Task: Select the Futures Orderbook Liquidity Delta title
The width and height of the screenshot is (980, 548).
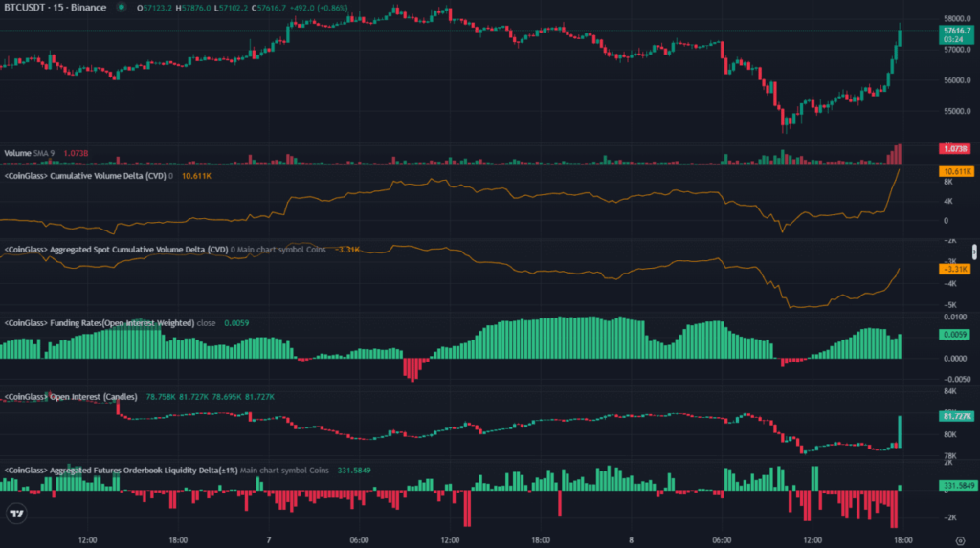Action: coord(121,471)
